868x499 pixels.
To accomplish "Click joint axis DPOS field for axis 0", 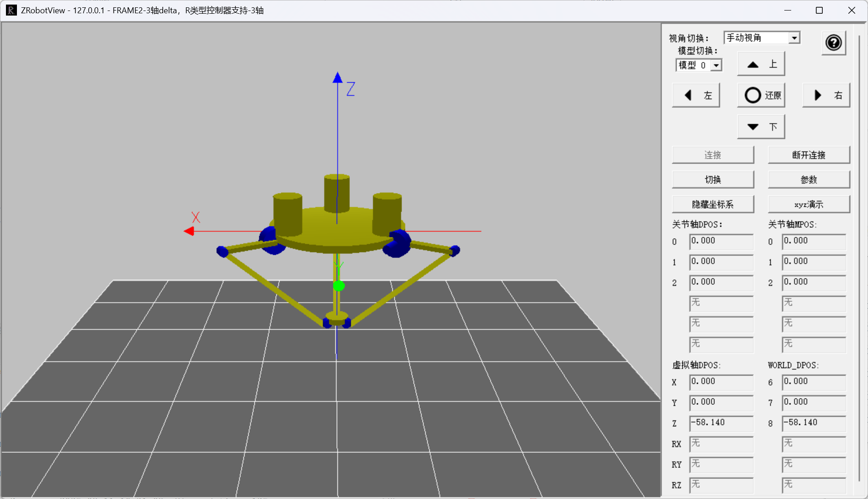I will click(x=721, y=241).
